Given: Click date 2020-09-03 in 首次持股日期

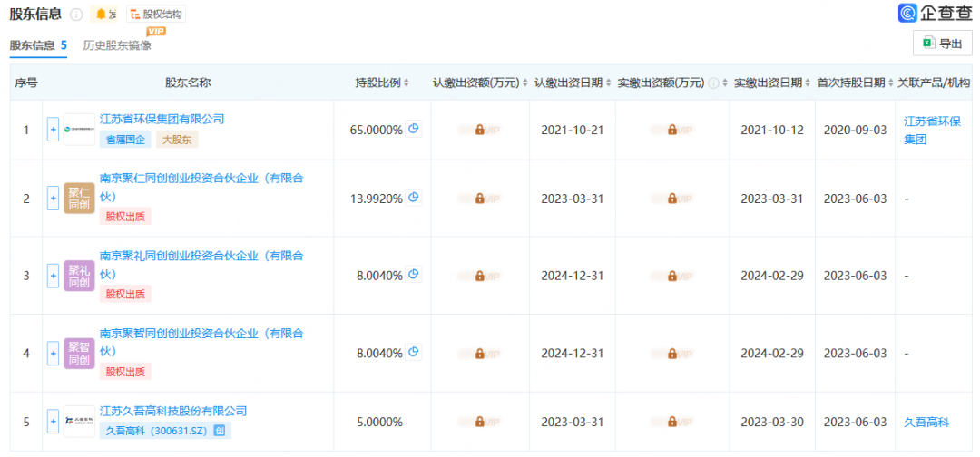Looking at the screenshot, I should pyautogui.click(x=855, y=130).
